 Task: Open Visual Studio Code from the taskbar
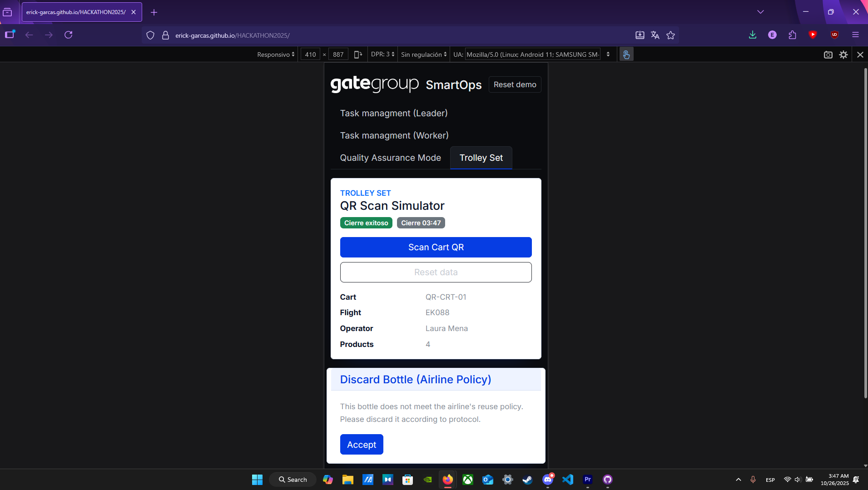568,480
